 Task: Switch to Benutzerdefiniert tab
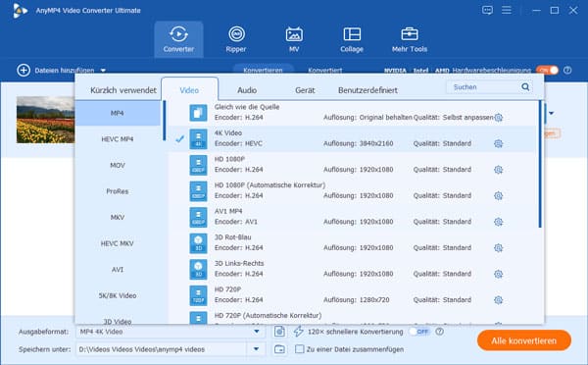(x=367, y=90)
